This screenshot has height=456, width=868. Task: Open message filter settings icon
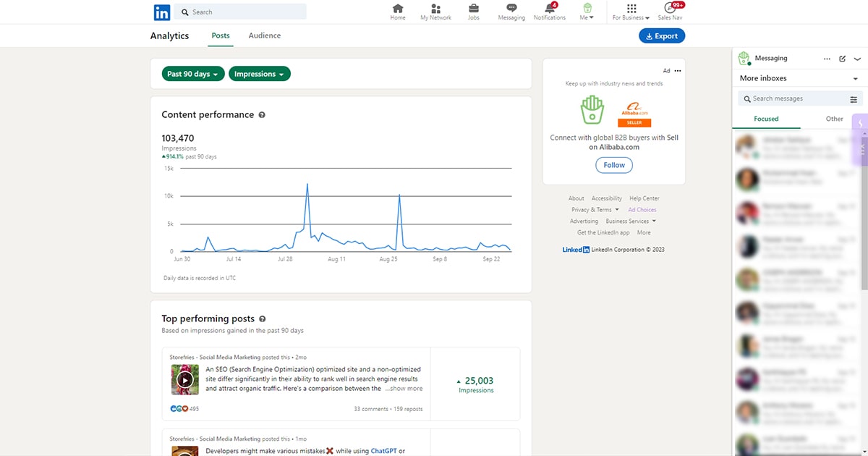854,99
